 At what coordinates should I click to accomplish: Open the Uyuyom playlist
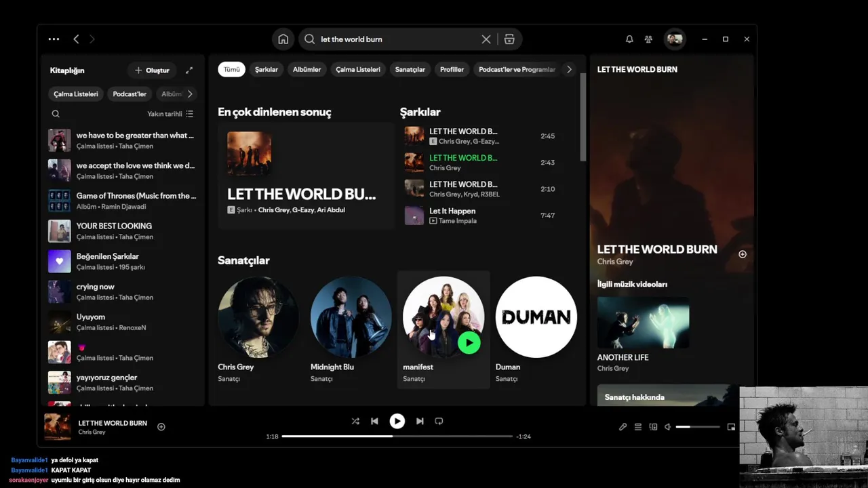pyautogui.click(x=122, y=322)
